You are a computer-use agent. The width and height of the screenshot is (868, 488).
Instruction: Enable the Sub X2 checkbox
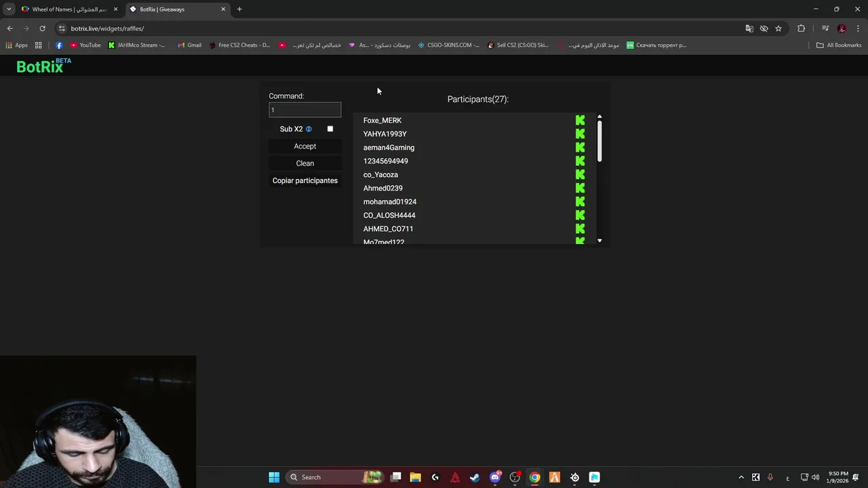tap(330, 129)
